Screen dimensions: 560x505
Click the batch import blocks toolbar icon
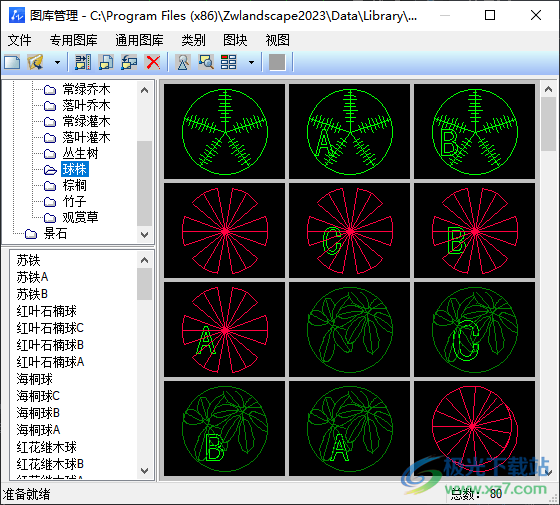click(83, 62)
